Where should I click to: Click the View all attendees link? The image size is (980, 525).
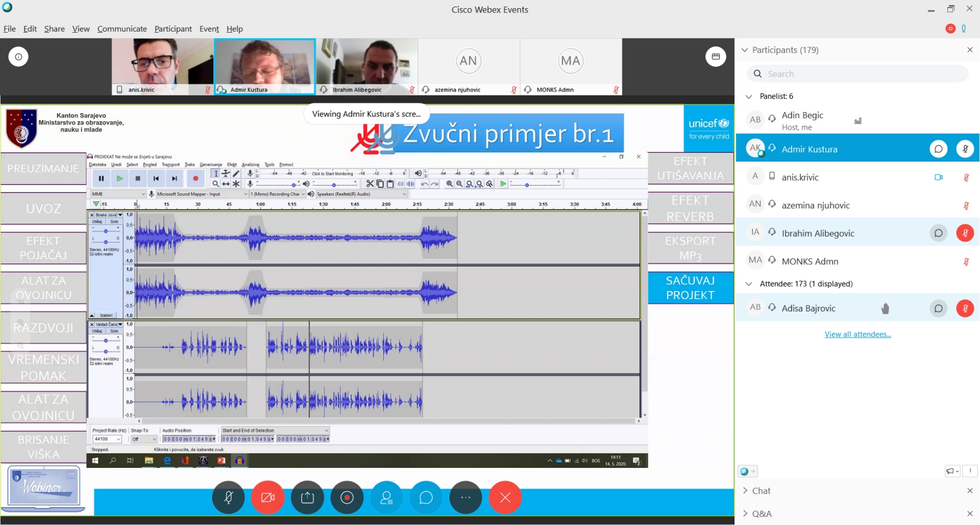point(857,334)
